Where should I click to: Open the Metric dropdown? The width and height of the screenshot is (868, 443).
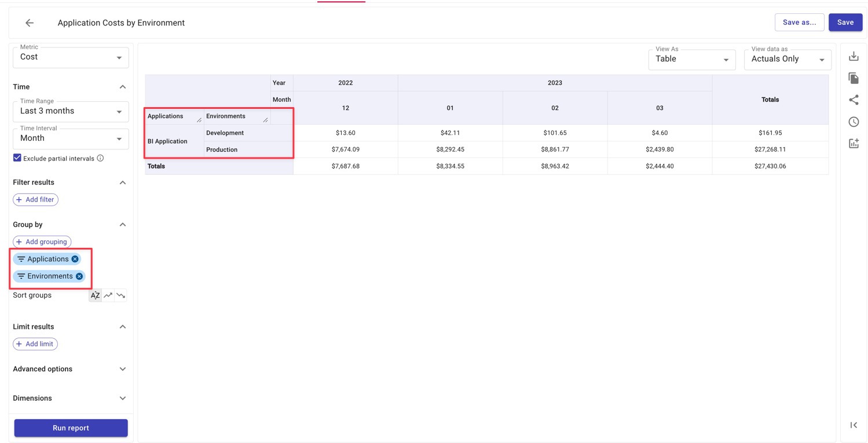pyautogui.click(x=71, y=57)
